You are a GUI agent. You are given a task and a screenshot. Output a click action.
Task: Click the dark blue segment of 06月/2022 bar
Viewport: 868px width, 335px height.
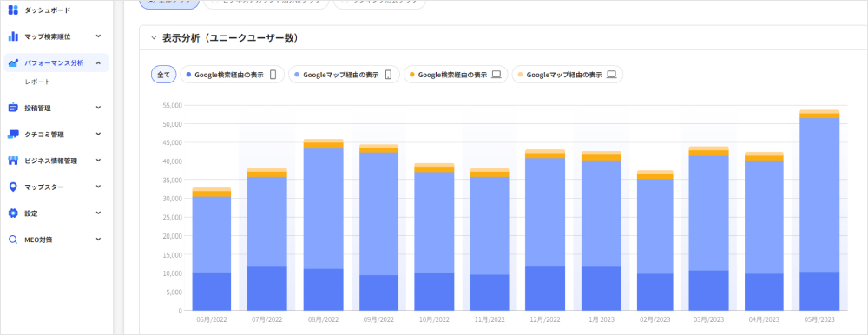[x=212, y=292]
